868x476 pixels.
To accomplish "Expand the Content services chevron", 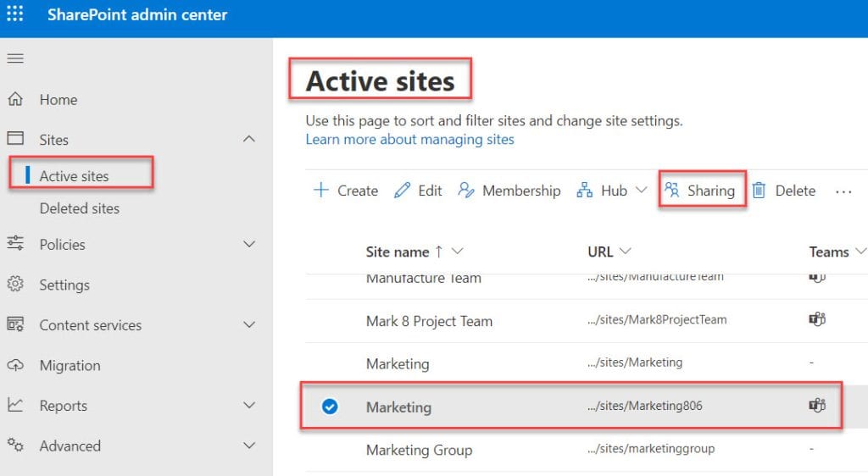I will (249, 324).
